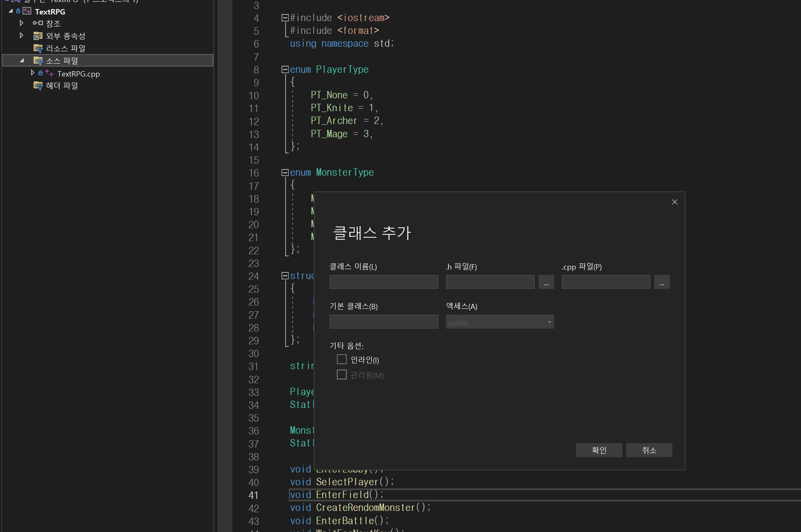Expand the TextRPG.cpp tree node

tap(33, 73)
